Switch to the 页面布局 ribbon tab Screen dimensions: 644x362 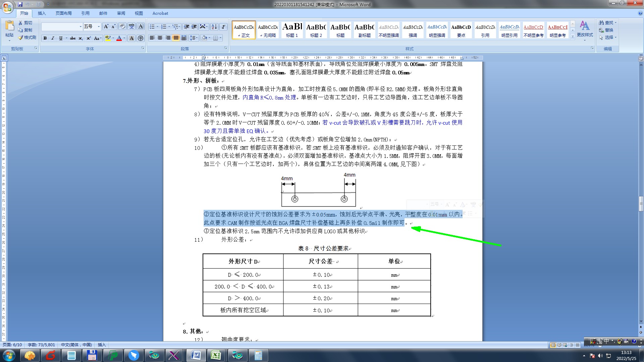pos(63,13)
